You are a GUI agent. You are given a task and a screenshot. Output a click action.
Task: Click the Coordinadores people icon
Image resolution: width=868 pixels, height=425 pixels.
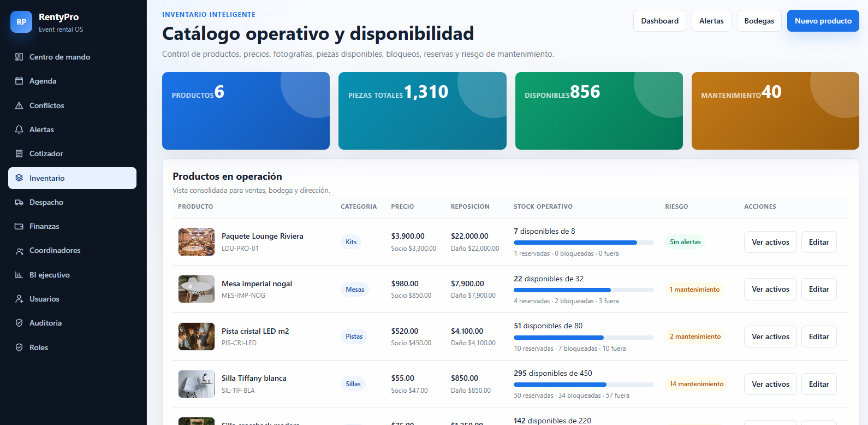click(x=19, y=251)
